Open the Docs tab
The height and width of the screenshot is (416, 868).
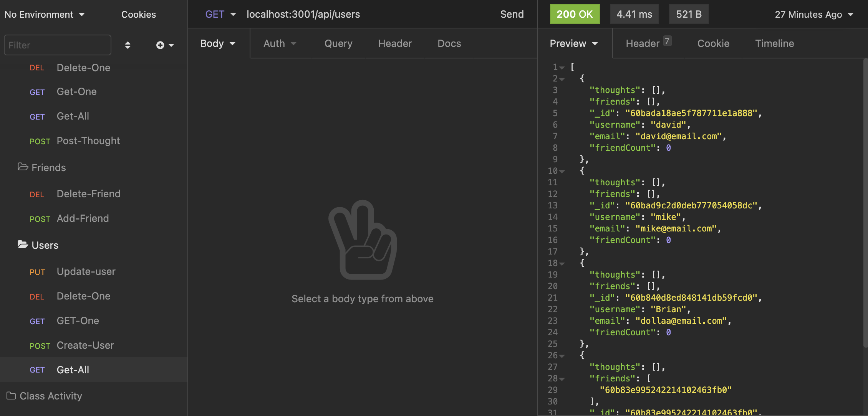tap(449, 43)
